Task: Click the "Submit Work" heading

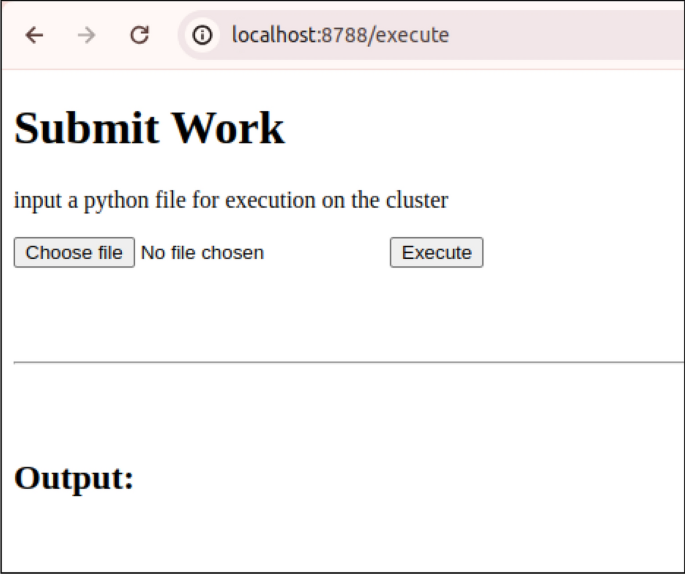Action: click(149, 129)
